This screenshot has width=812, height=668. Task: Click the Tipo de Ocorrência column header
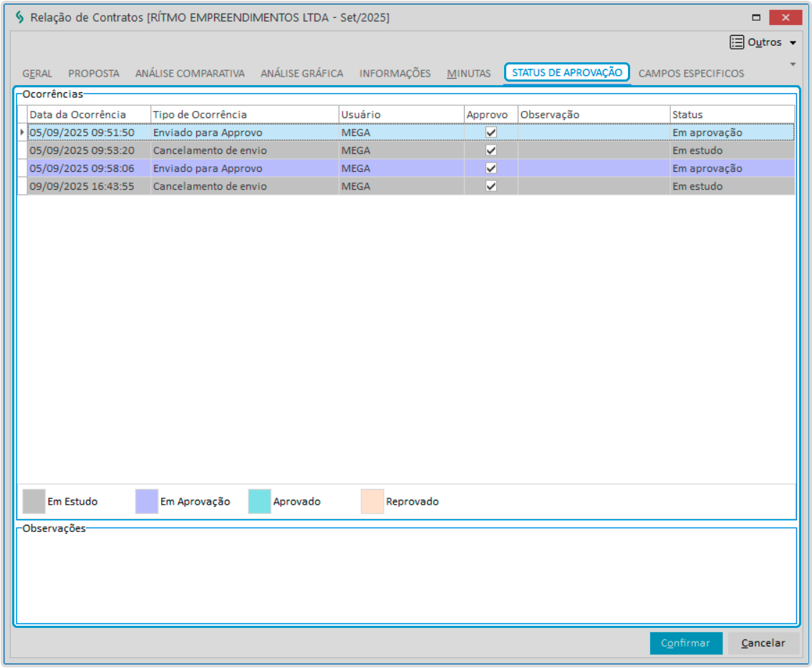tap(244, 115)
